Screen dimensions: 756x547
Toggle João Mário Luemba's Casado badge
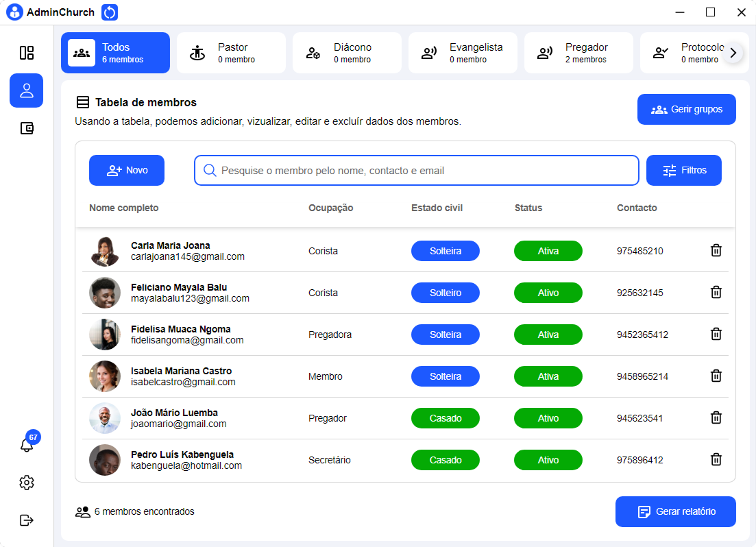click(x=445, y=417)
